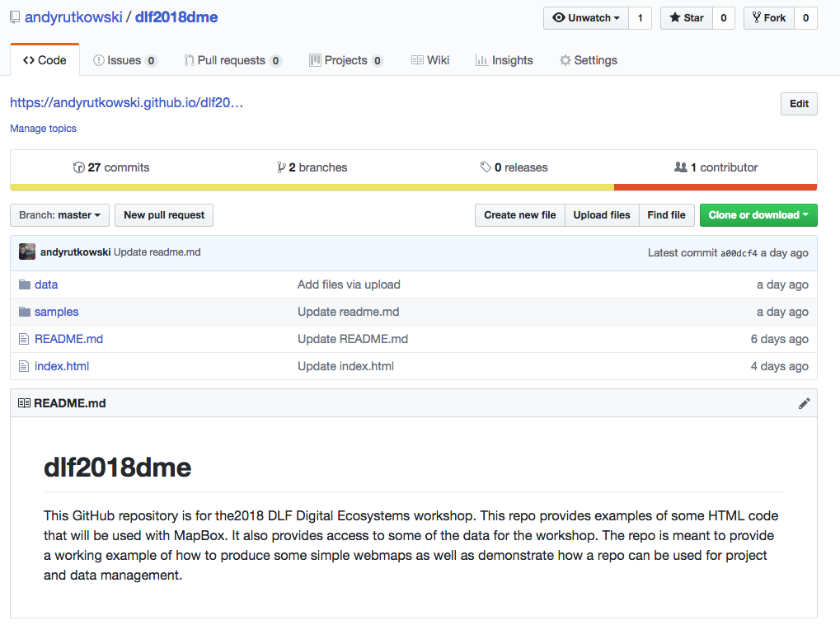840x630 pixels.
Task: Click the Projects board icon
Action: [x=315, y=60]
